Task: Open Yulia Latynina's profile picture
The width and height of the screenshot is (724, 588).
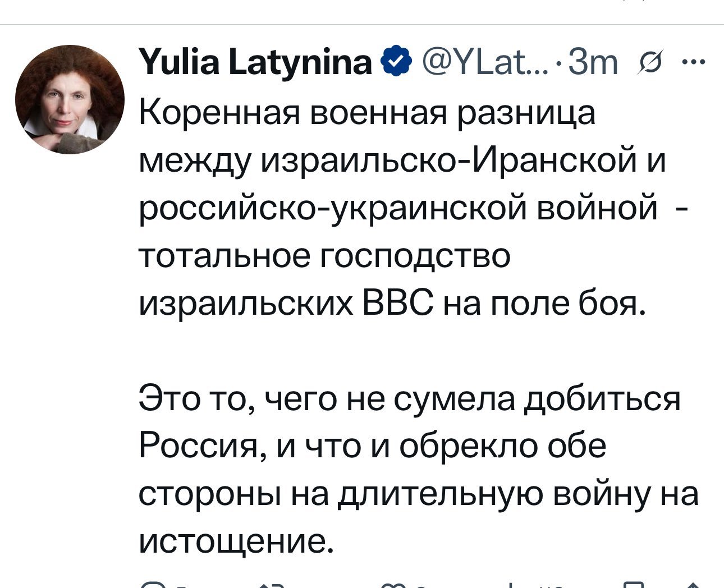Action: coord(70,99)
